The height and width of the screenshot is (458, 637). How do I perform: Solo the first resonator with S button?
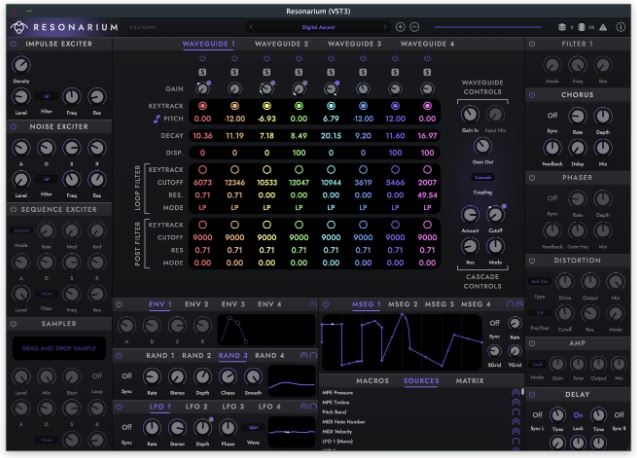tap(203, 72)
